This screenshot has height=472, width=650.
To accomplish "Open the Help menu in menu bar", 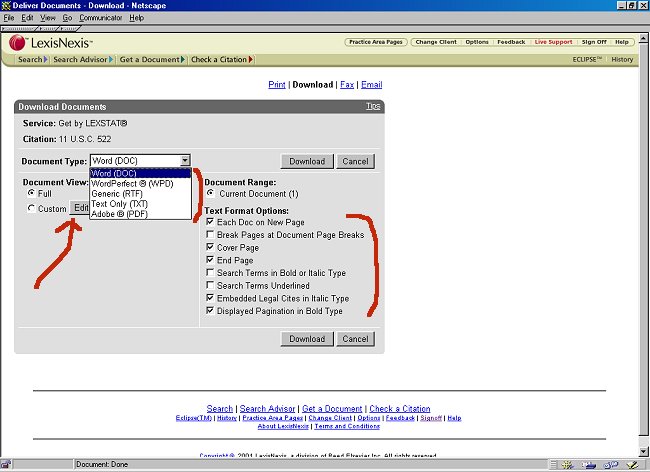I will 136,18.
